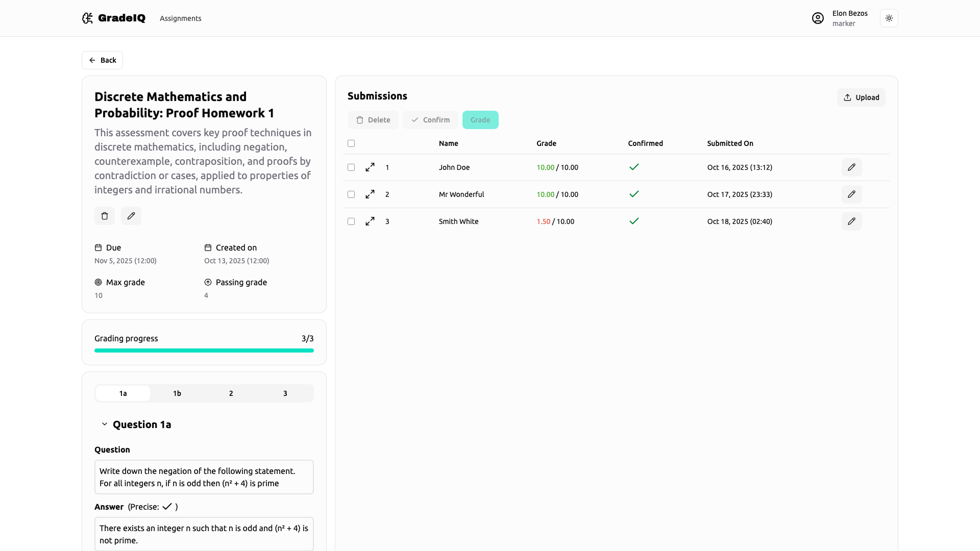980x551 pixels.
Task: Select all submissions with the header checkbox
Action: tap(351, 143)
